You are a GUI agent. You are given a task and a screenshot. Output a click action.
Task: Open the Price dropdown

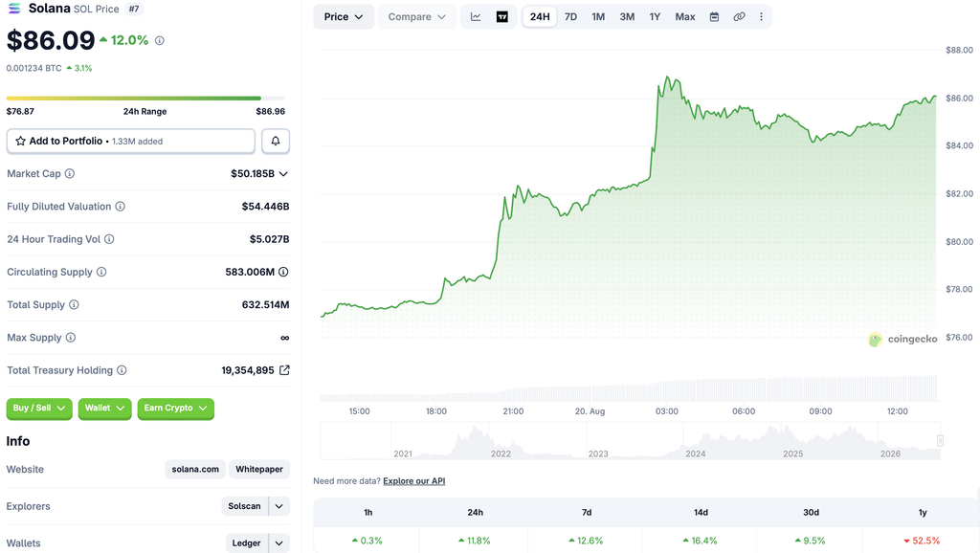pos(344,17)
